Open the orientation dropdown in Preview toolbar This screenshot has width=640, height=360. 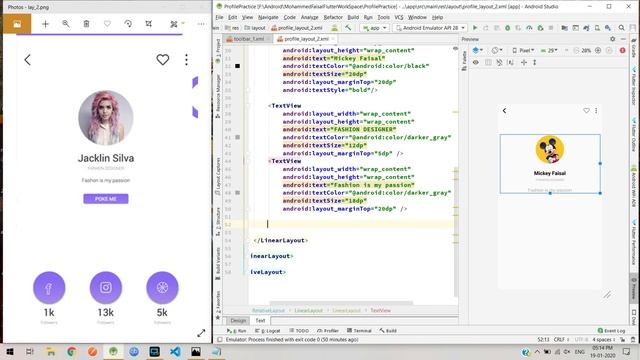click(497, 50)
